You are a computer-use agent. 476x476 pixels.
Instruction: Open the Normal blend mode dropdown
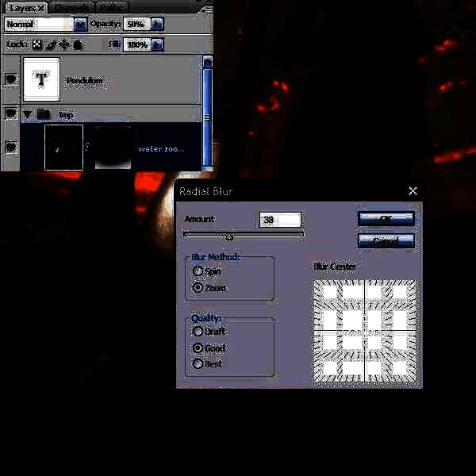tap(79, 25)
